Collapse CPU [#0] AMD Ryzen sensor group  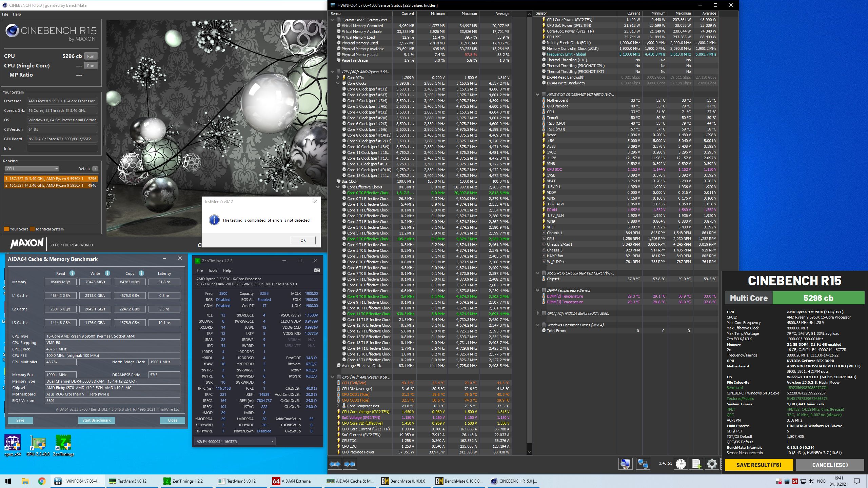pos(333,72)
